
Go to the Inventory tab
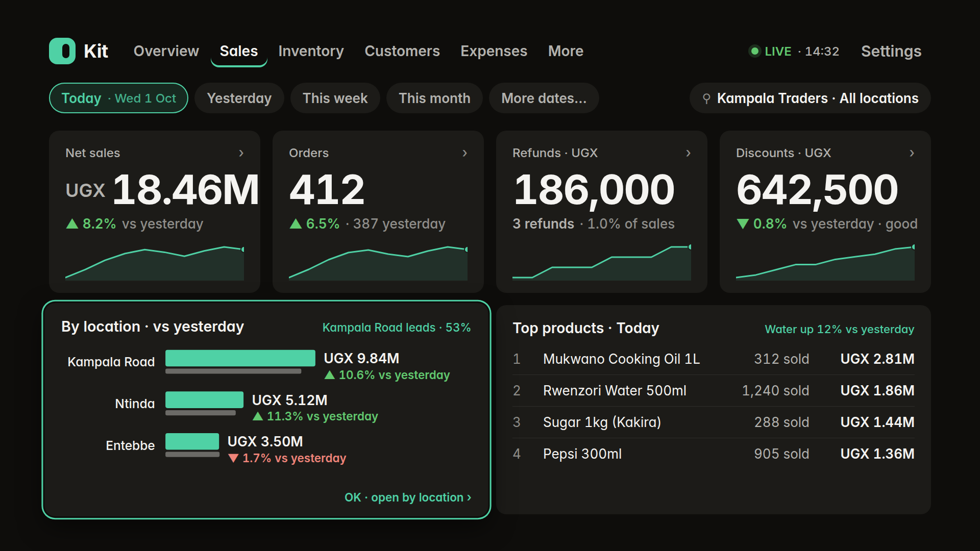(x=311, y=51)
